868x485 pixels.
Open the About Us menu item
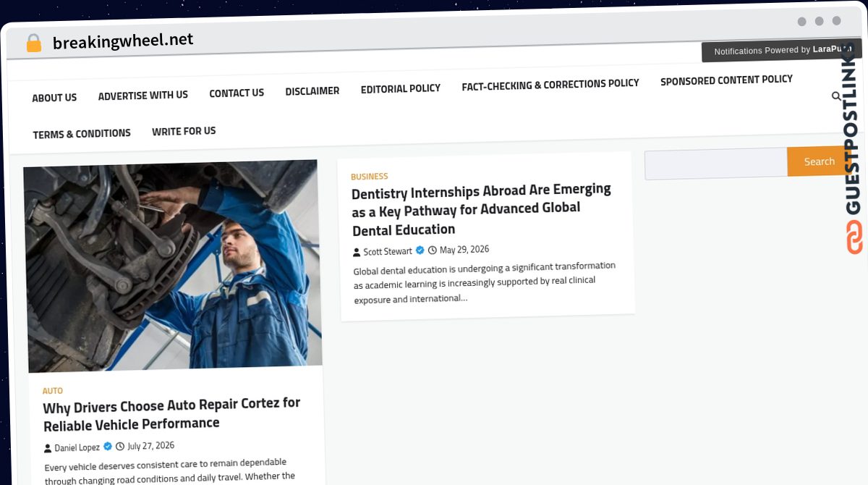[x=54, y=98]
